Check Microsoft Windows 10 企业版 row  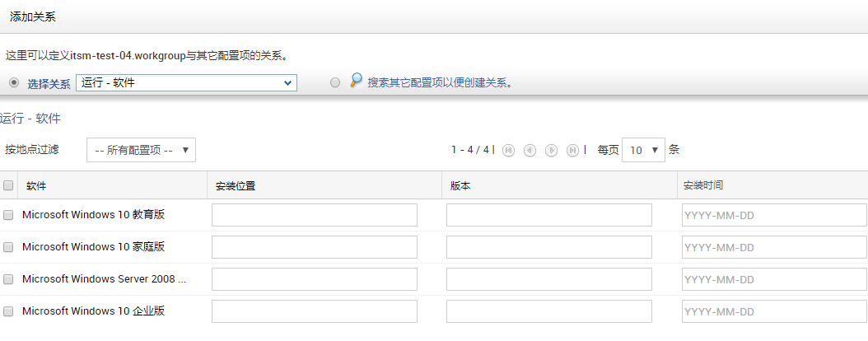click(8, 311)
